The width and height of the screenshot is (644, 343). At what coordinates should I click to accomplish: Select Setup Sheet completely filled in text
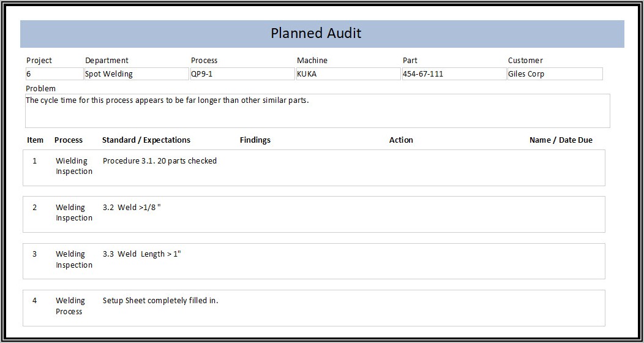click(x=160, y=301)
